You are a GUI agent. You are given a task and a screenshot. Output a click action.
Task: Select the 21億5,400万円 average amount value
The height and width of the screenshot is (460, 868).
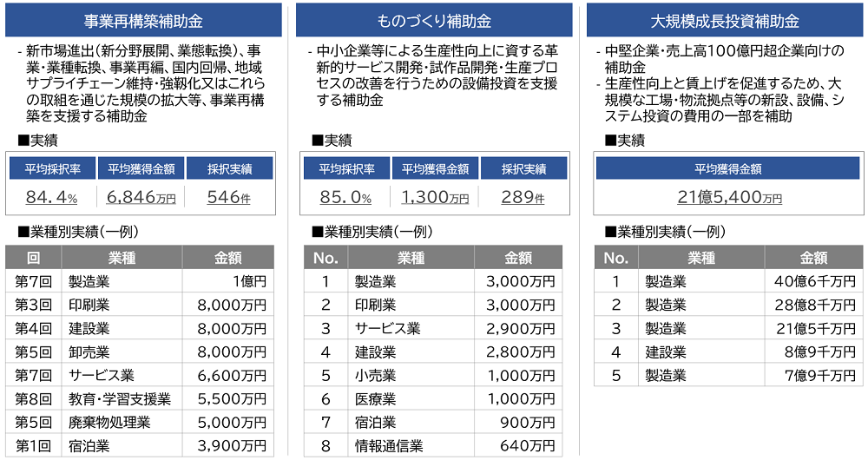coord(730,197)
